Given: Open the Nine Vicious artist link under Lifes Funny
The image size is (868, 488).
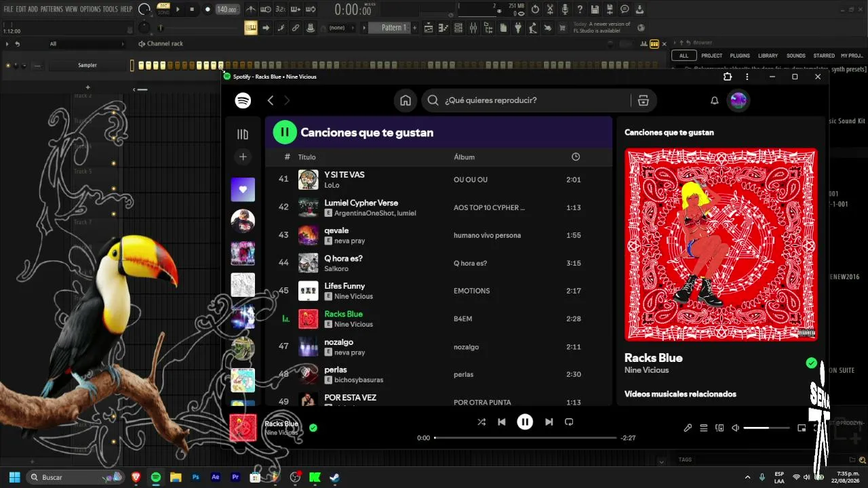Looking at the screenshot, I should [353, 296].
